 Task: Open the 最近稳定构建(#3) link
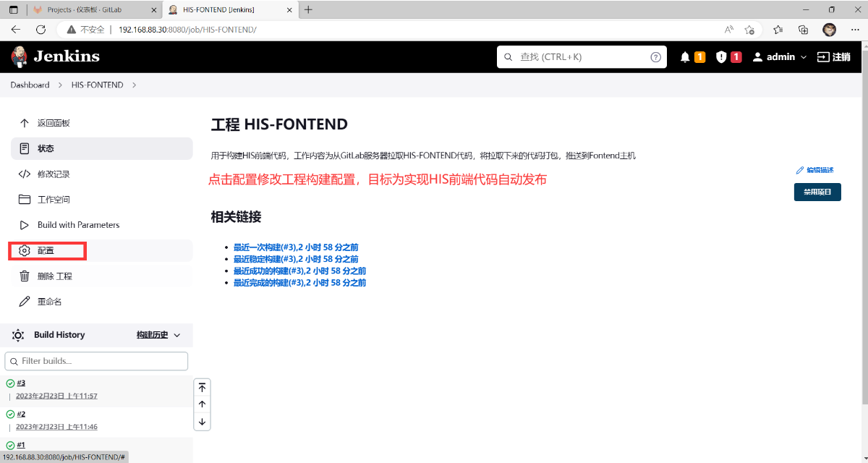coord(296,259)
